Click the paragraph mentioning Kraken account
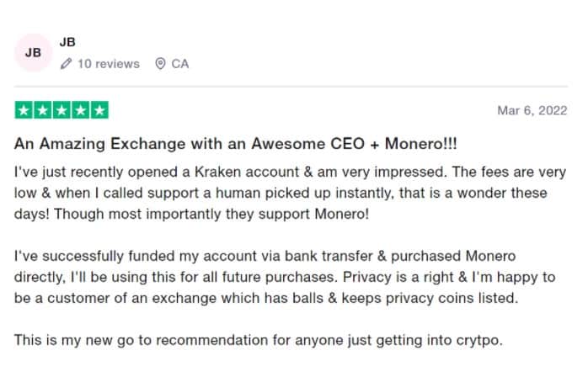The height and width of the screenshot is (377, 588). (290, 193)
